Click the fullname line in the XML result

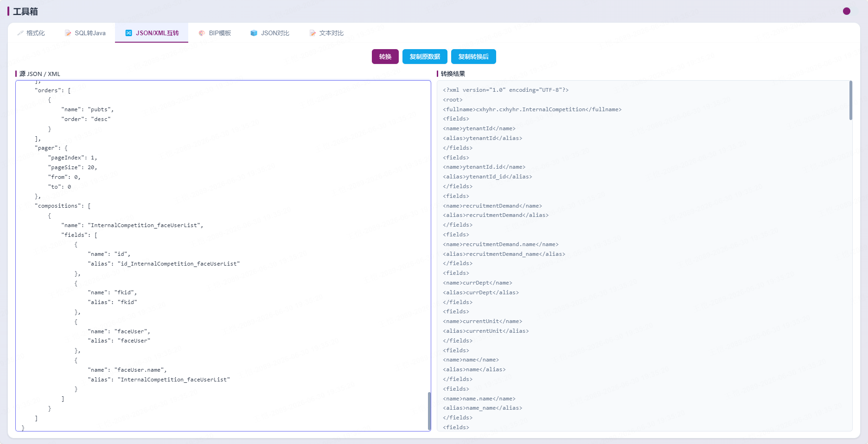[532, 109]
